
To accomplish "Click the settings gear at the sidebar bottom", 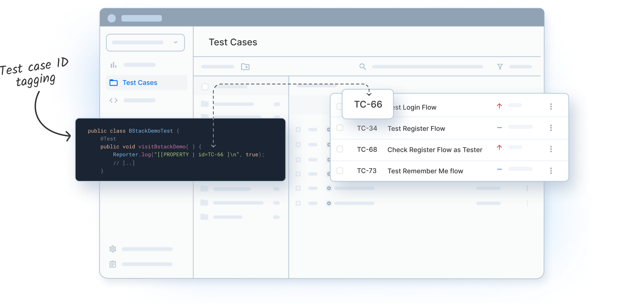I will point(113,249).
